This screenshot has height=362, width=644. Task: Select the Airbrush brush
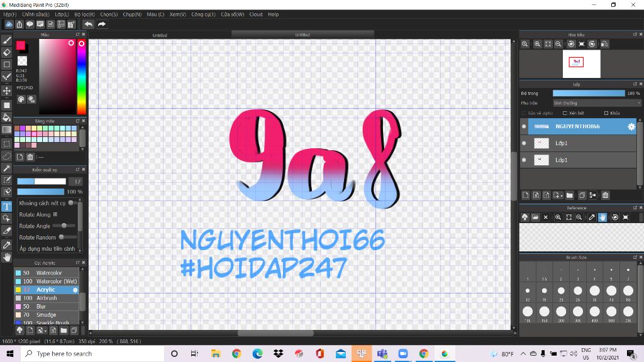47,298
